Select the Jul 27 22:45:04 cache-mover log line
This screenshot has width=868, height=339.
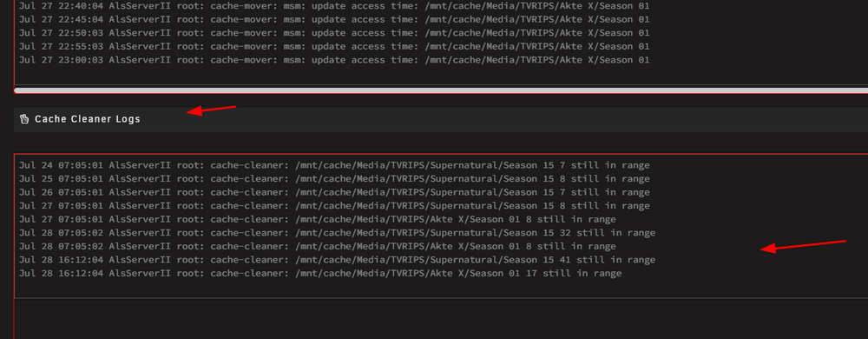click(334, 19)
